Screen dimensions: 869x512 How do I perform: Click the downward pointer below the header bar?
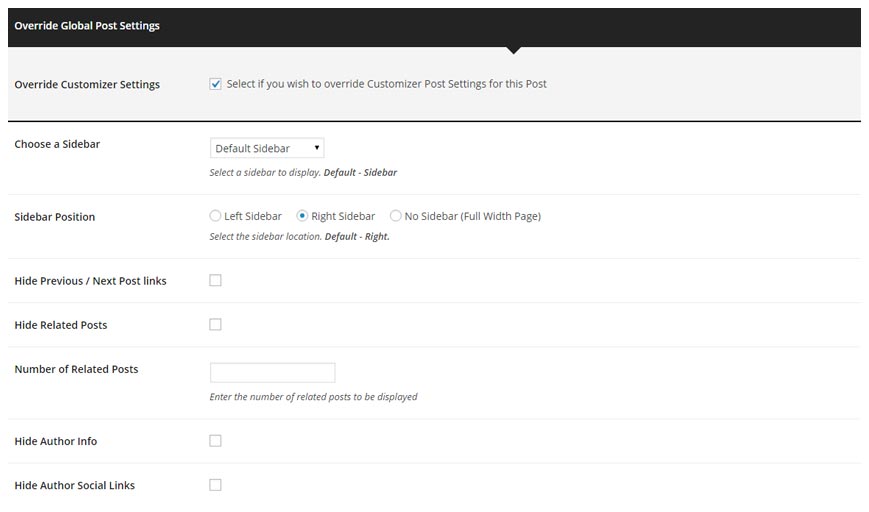tap(513, 50)
